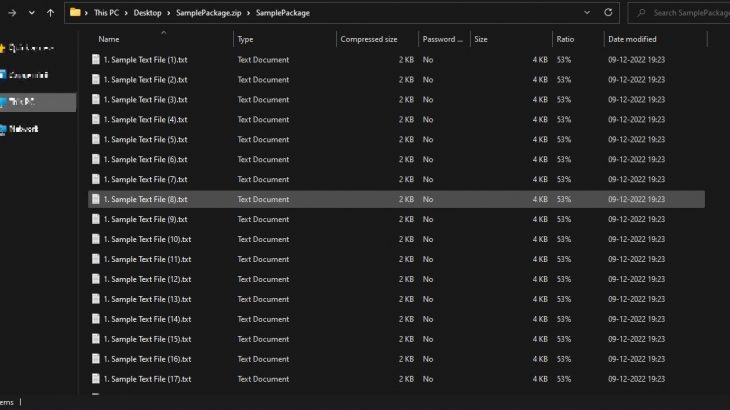Viewport: 730px width, 410px height.
Task: Click the folder icon in address bar
Action: point(76,13)
